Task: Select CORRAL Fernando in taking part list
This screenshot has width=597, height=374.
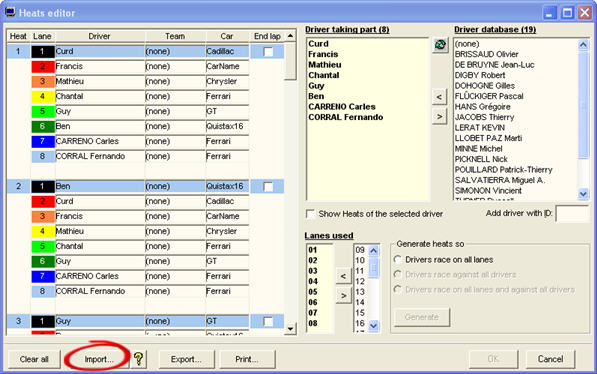Action: point(346,117)
